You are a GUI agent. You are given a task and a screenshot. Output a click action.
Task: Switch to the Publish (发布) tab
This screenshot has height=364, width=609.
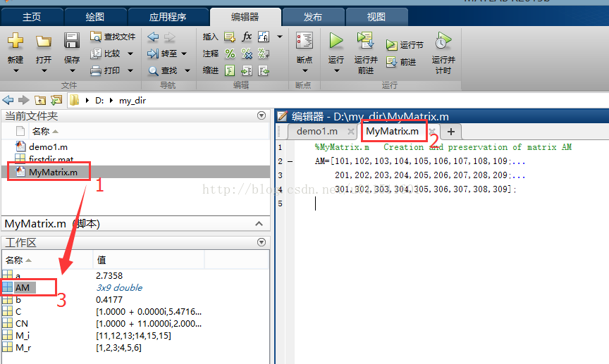[x=313, y=17]
